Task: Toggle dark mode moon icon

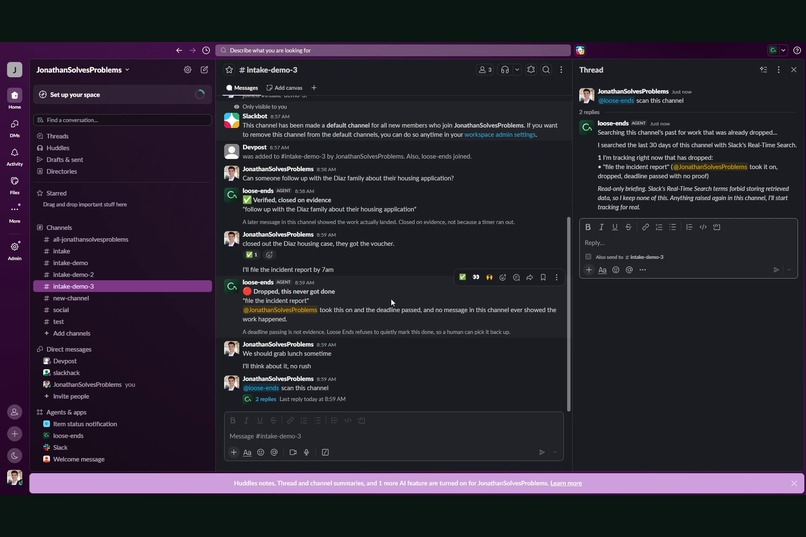Action: 14,455
